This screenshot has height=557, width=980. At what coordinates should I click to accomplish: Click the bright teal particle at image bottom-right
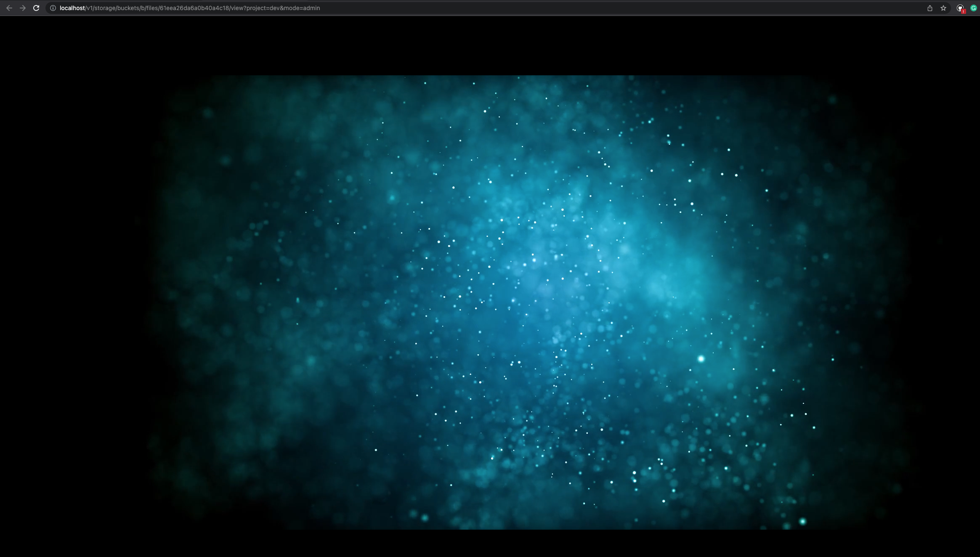802,522
